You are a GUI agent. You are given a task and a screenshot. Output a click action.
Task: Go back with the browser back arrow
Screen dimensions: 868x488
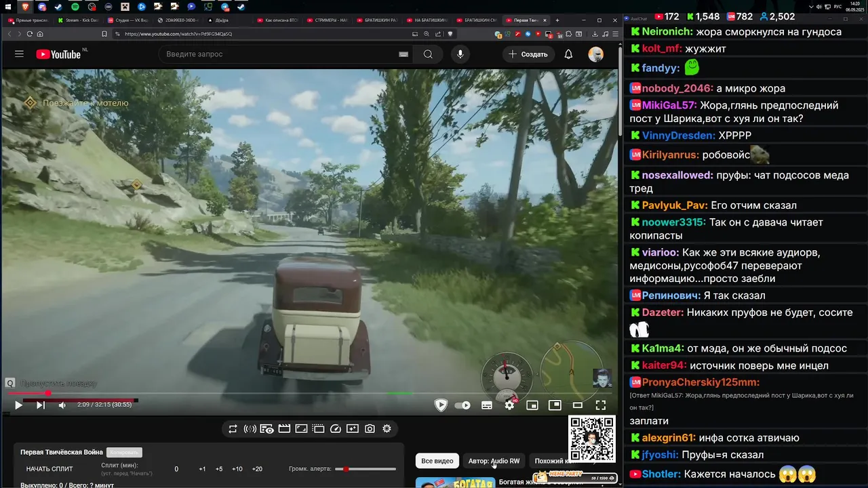(9, 34)
